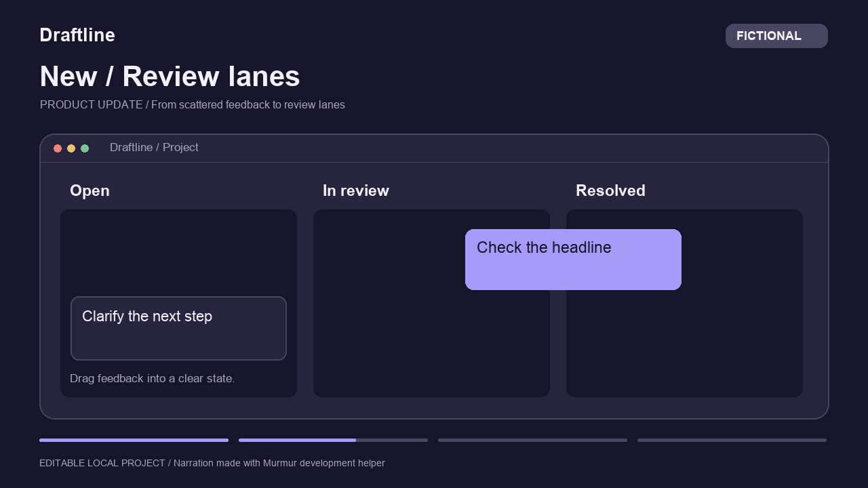Image resolution: width=868 pixels, height=488 pixels.
Task: Click the yellow minimize dot in window header
Action: [x=71, y=148]
